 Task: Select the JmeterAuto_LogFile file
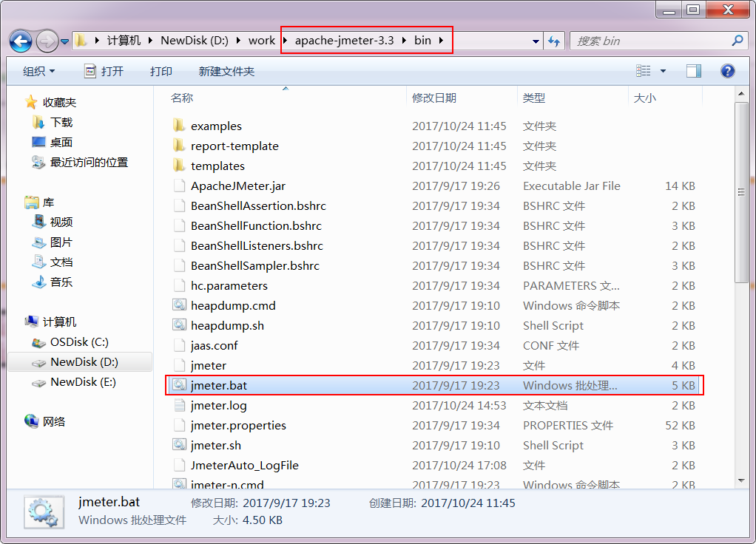point(244,465)
